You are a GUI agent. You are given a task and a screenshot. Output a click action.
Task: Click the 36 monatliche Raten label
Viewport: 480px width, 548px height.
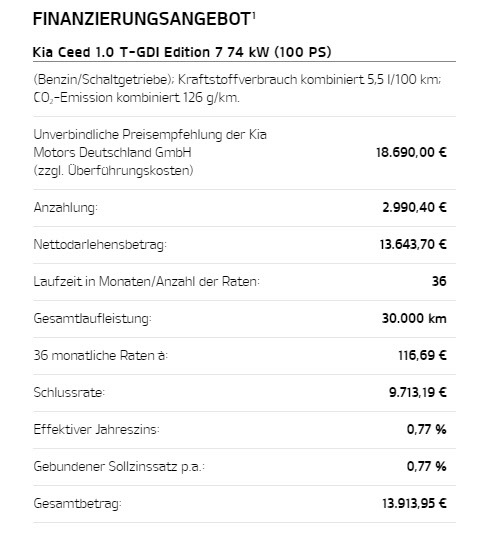(101, 355)
